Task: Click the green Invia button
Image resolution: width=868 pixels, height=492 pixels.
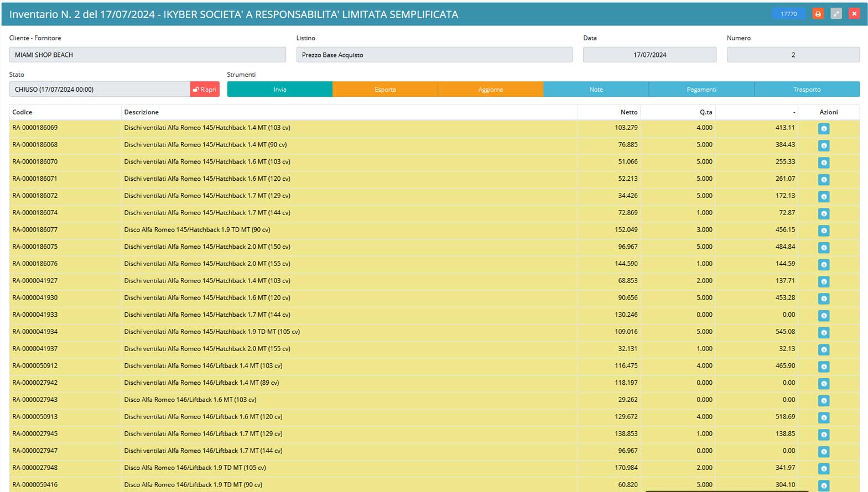Action: [x=280, y=89]
